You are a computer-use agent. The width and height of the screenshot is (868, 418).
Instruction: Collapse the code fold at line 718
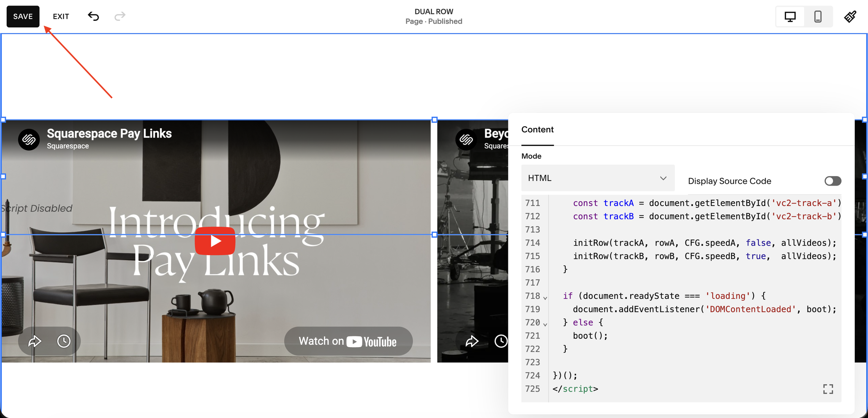pyautogui.click(x=545, y=297)
